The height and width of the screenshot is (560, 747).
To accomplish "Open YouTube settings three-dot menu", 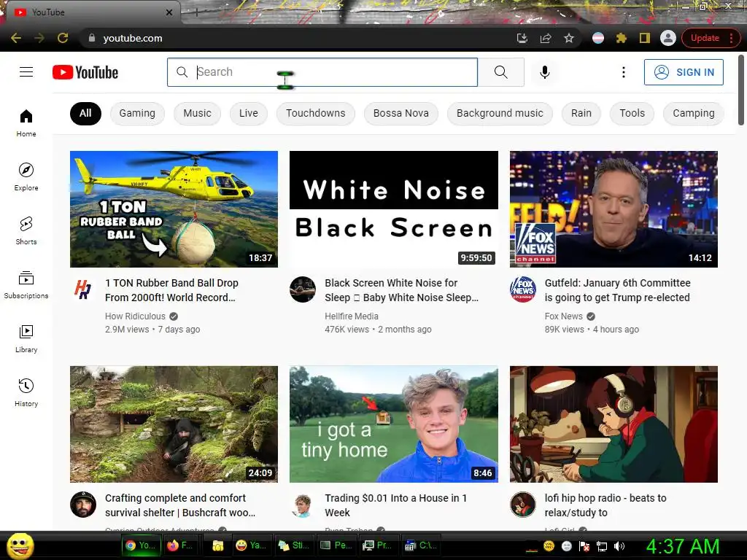I will tap(623, 72).
